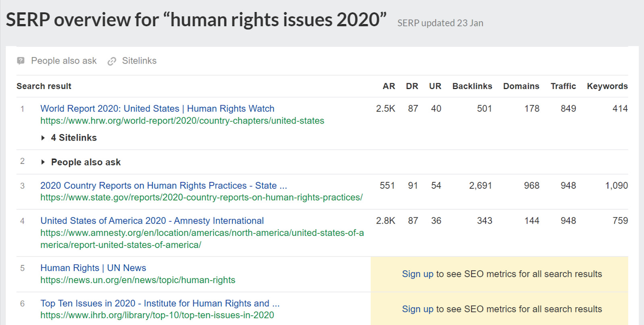
Task: Click the People also ask speech bubble icon
Action: click(x=21, y=61)
